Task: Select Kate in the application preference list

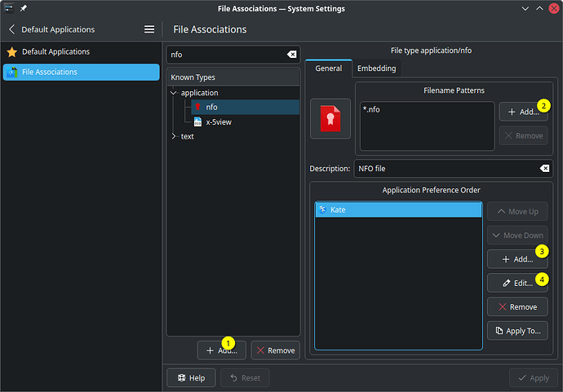Action: pos(398,209)
